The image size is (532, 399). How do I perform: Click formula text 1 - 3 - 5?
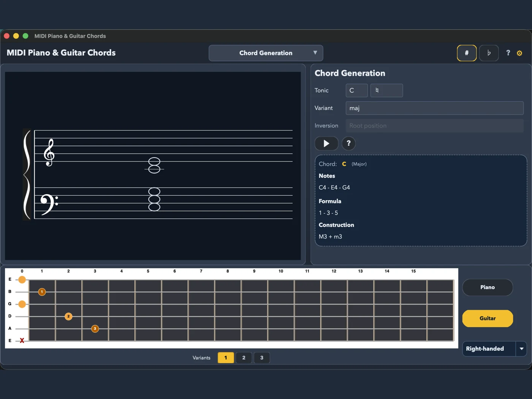pyautogui.click(x=328, y=213)
